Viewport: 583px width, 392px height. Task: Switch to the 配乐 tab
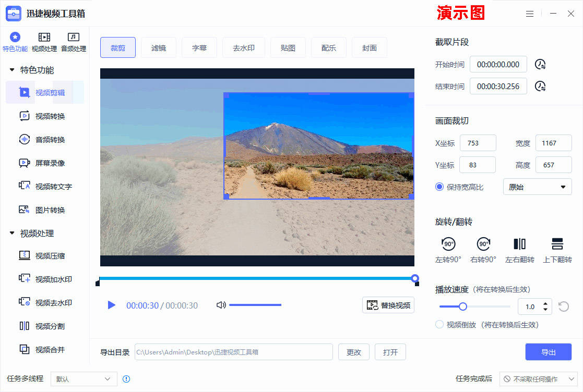[329, 47]
